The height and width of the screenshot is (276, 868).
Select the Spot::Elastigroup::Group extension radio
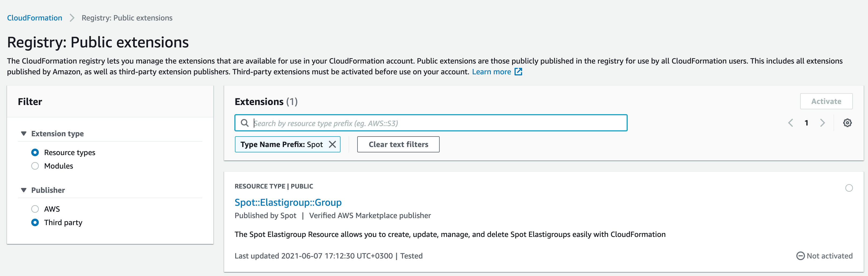849,188
